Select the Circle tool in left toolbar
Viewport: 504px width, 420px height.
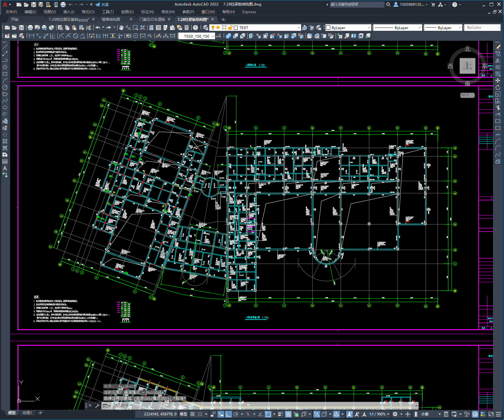pos(5,87)
